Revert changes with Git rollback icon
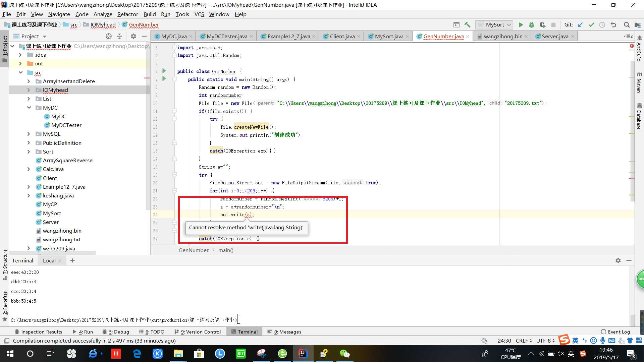 click(x=613, y=25)
